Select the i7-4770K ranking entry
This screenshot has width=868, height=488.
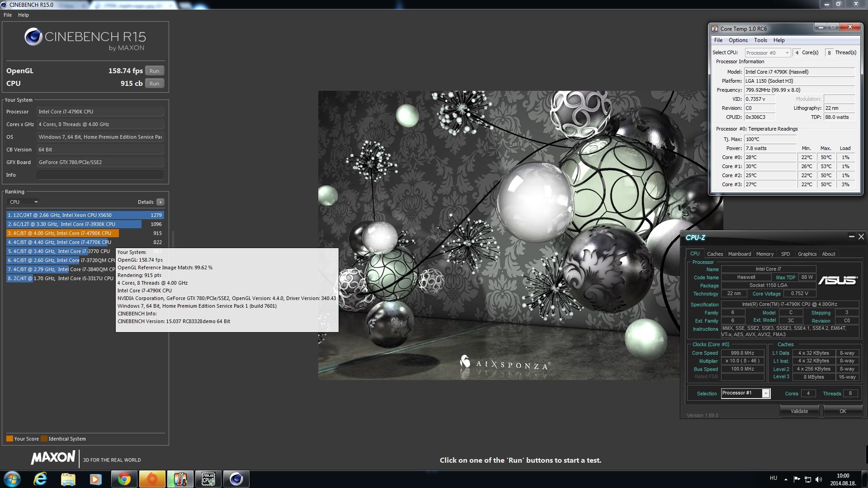85,242
